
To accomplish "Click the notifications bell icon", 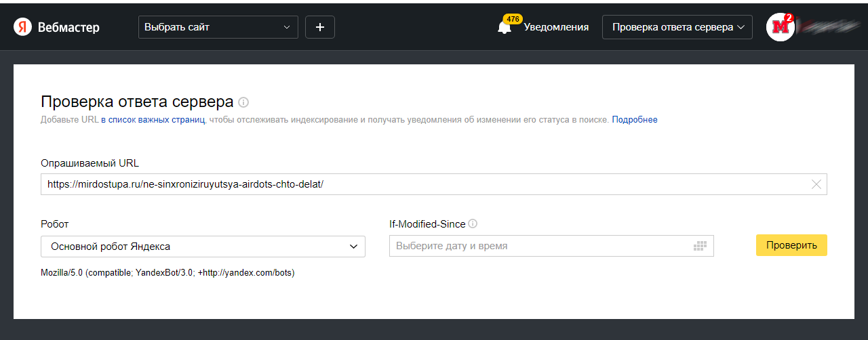I will point(504,28).
